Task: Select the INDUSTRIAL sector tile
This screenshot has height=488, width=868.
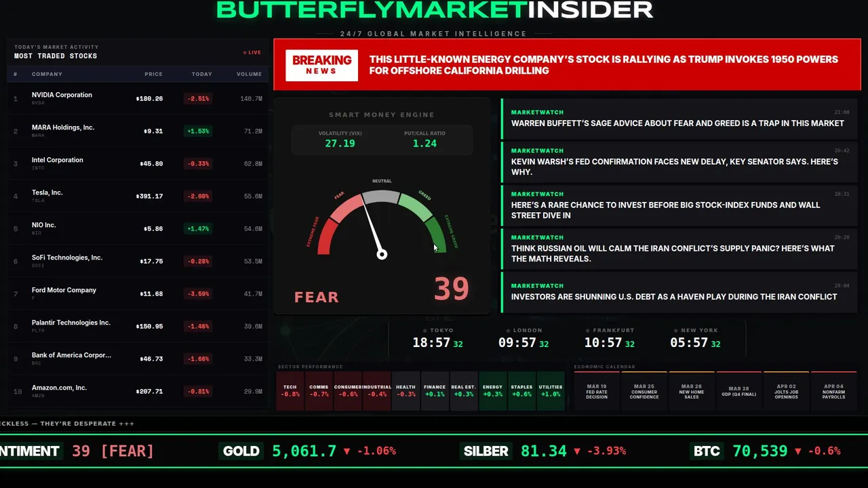Action: pyautogui.click(x=376, y=390)
